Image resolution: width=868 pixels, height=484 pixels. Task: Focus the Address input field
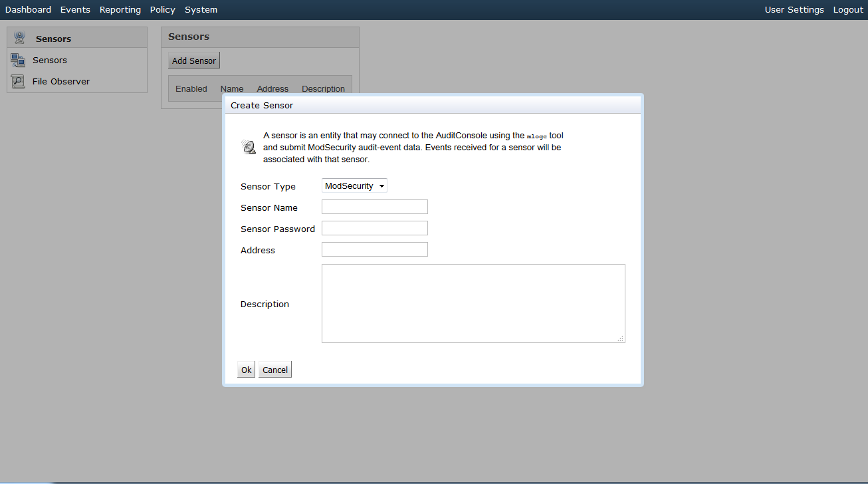click(x=375, y=249)
